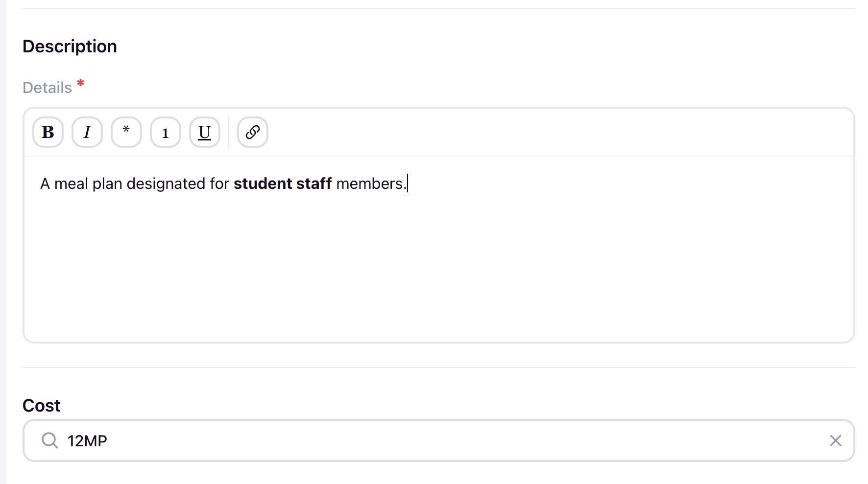
Task: Toggle italic formatting in the Details editor
Action: [87, 132]
